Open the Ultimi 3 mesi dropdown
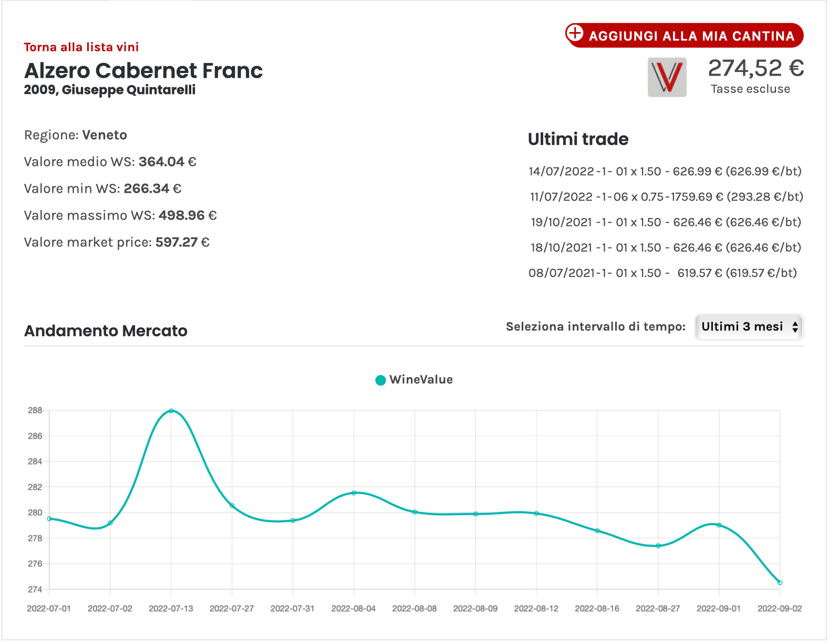This screenshot has width=828, height=644. [749, 327]
